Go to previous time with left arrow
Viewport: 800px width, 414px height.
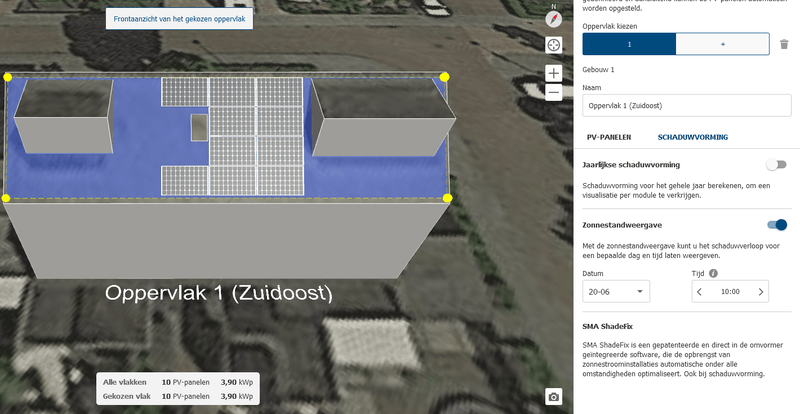coord(699,291)
